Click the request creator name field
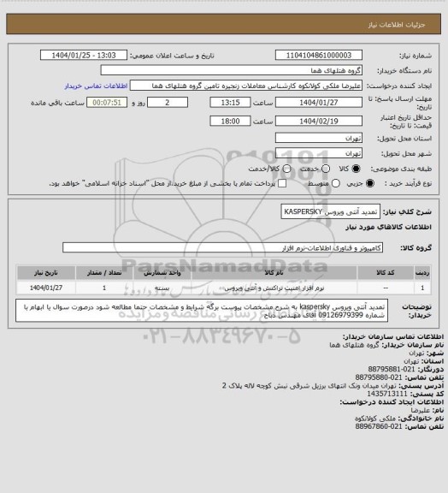The height and width of the screenshot is (493, 448). tap(246, 86)
